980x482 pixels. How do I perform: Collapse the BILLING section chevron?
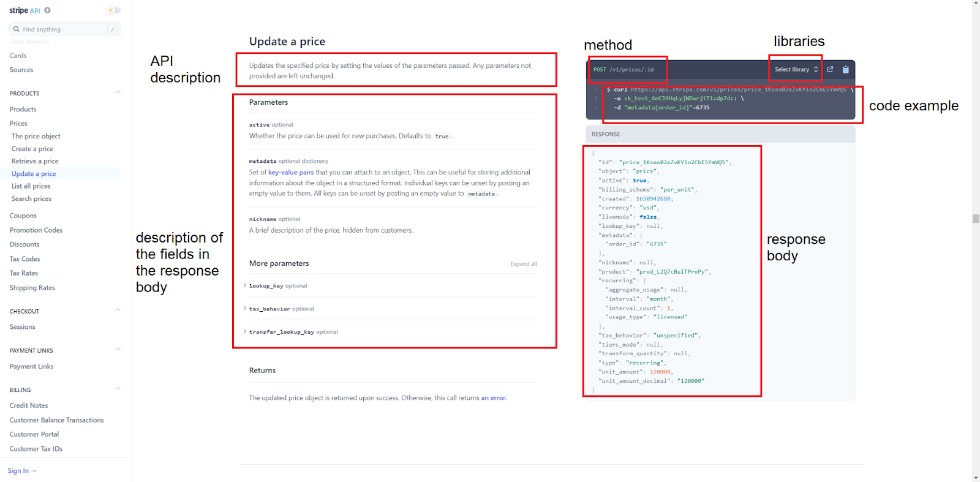(118, 389)
